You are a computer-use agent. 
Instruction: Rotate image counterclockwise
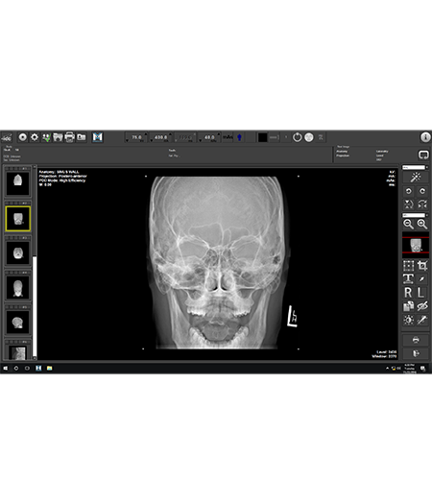point(409,191)
